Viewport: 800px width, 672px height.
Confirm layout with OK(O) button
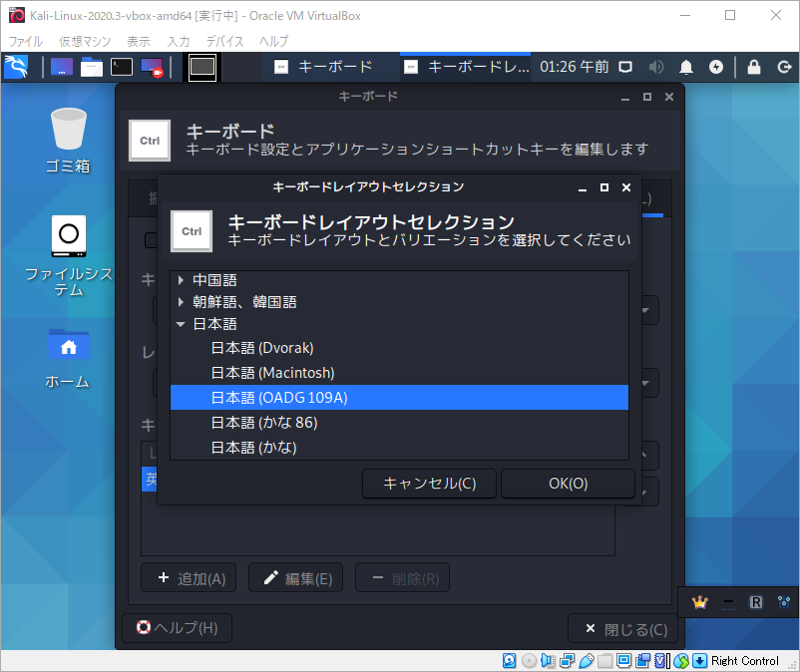[x=568, y=484]
